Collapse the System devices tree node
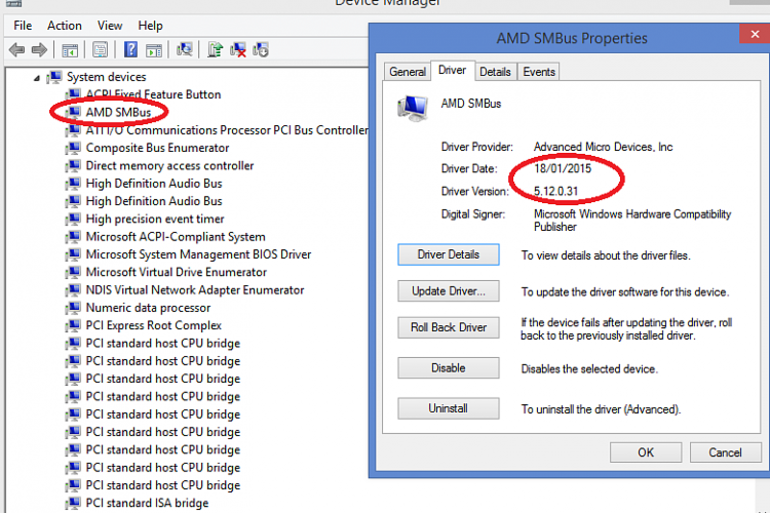This screenshot has height=513, width=770. (x=37, y=77)
